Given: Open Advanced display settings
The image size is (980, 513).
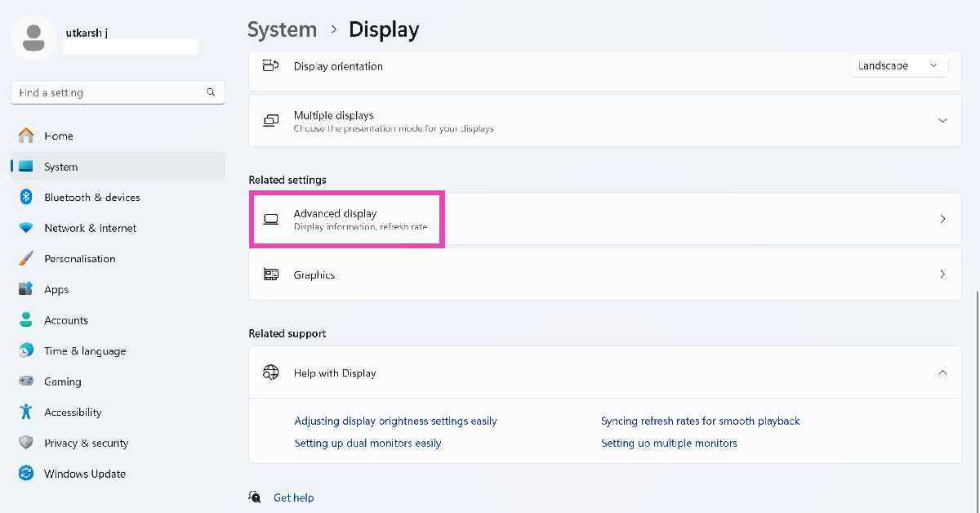Looking at the screenshot, I should pos(604,219).
